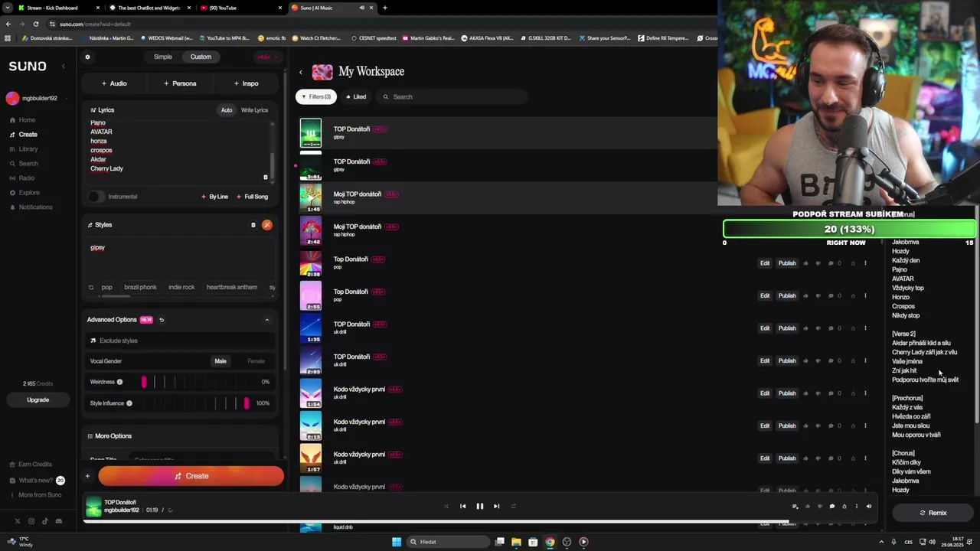Toggle the Instrumental switch

pyautogui.click(x=94, y=197)
